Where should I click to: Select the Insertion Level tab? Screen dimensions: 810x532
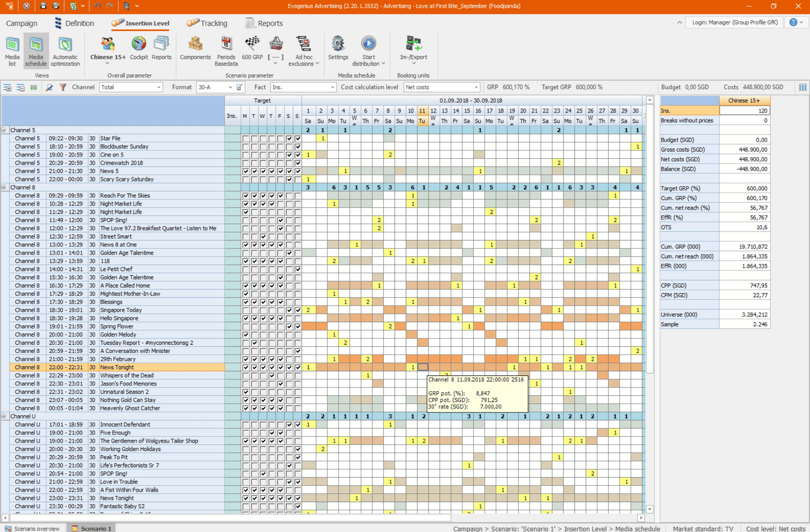[141, 23]
